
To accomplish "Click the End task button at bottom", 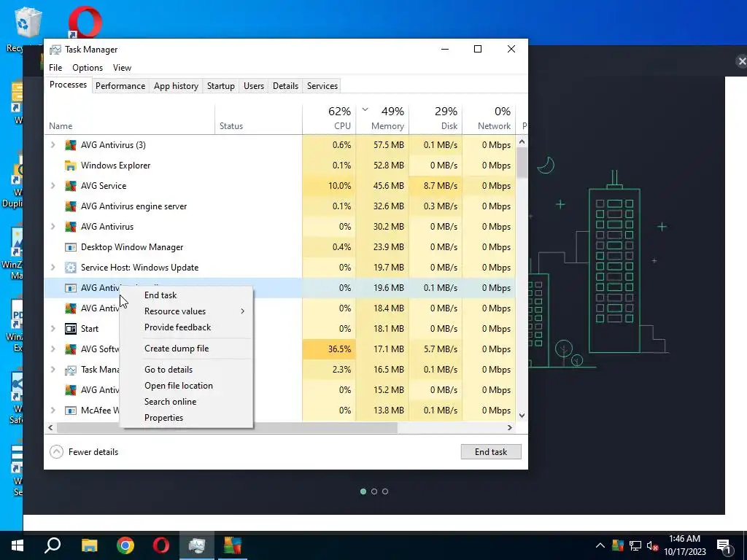I will point(491,452).
